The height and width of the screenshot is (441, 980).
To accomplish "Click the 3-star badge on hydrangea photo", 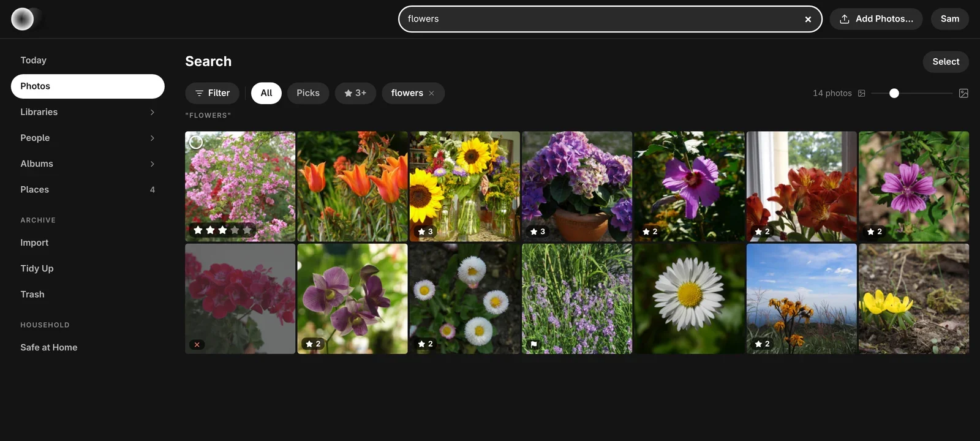I will (538, 232).
